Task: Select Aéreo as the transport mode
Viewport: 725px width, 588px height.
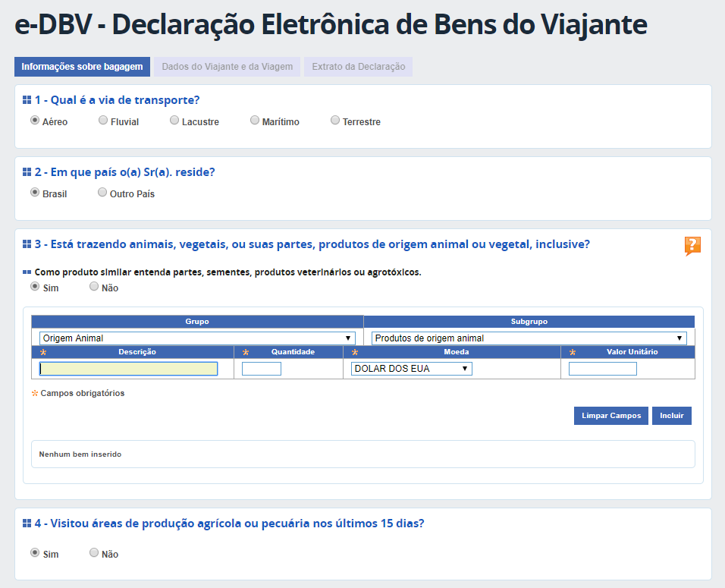Action: 35,121
